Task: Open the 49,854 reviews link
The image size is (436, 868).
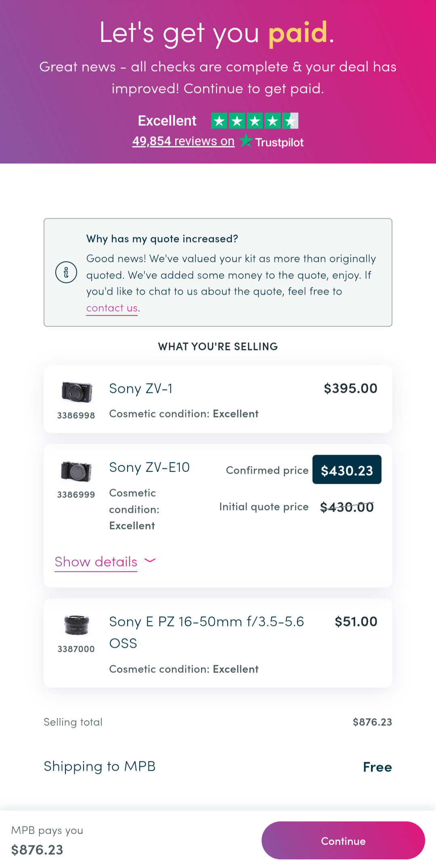Action: 183,141
